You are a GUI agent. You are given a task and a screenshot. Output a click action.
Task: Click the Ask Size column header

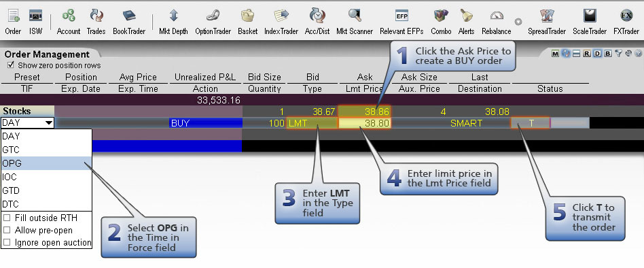click(419, 78)
